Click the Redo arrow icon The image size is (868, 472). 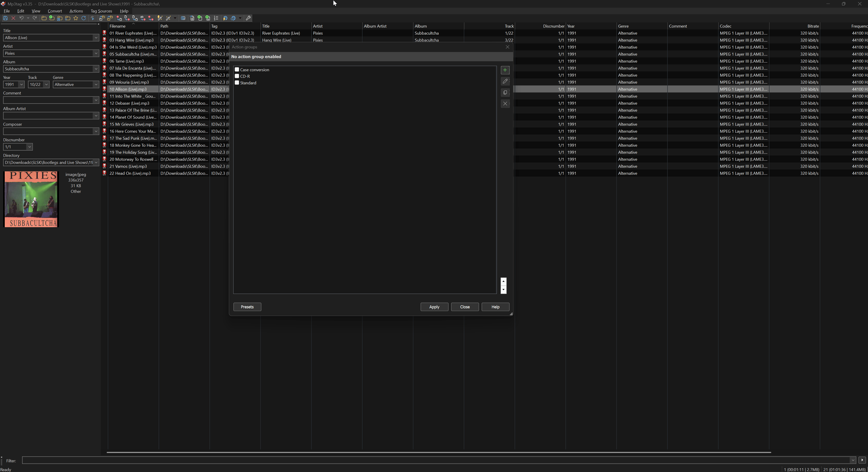pyautogui.click(x=35, y=18)
